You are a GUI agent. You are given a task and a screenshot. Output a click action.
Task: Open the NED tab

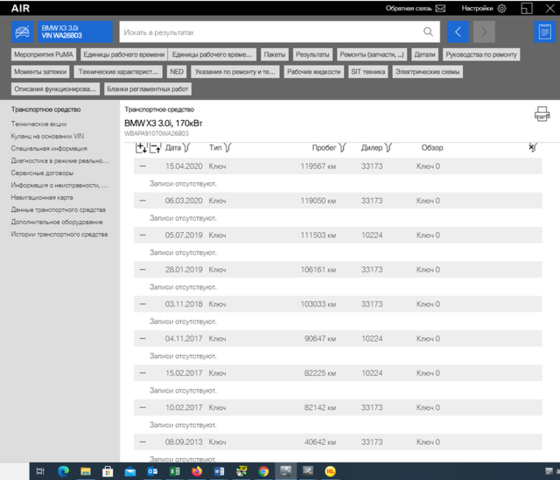click(176, 71)
